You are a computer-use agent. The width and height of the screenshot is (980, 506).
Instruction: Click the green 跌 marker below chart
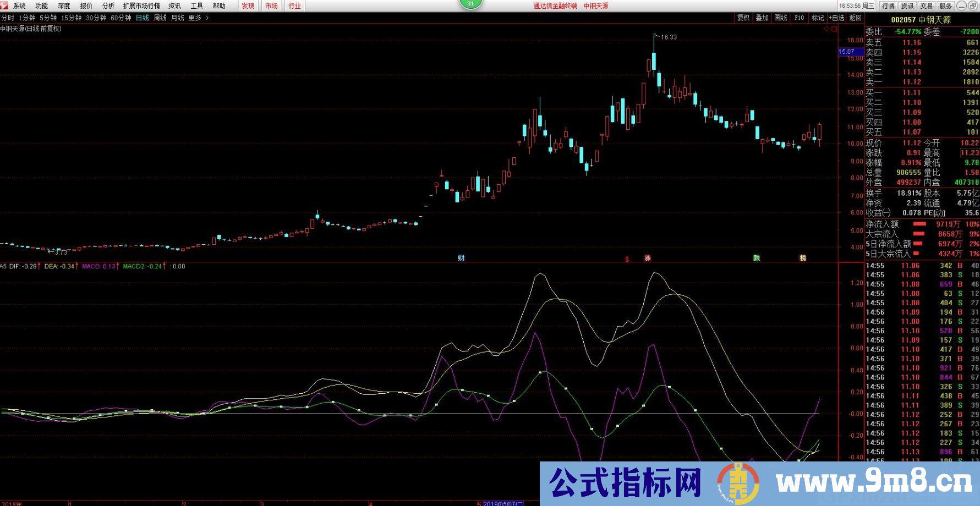(x=757, y=258)
